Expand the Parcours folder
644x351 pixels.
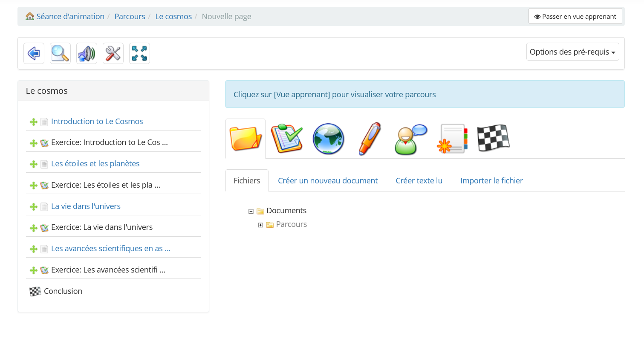pos(260,225)
